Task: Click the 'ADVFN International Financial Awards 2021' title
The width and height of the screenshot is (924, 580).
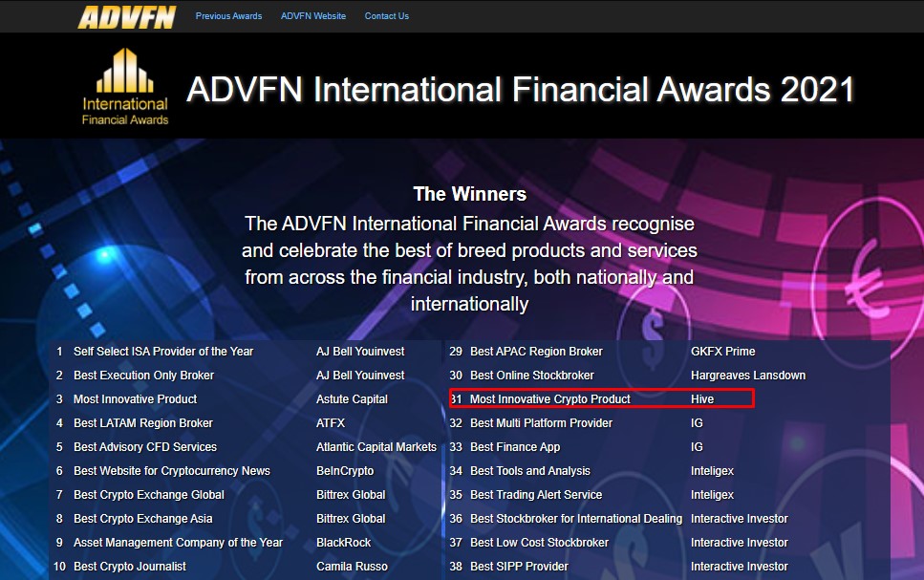Action: tap(521, 90)
